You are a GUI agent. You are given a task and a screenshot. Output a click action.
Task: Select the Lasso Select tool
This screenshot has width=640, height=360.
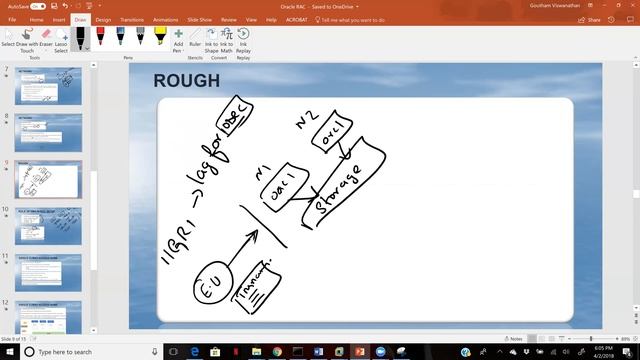(x=61, y=40)
